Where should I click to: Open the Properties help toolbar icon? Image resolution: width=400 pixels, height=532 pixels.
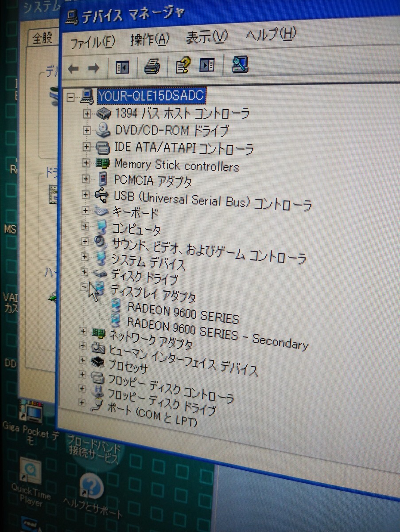click(182, 66)
